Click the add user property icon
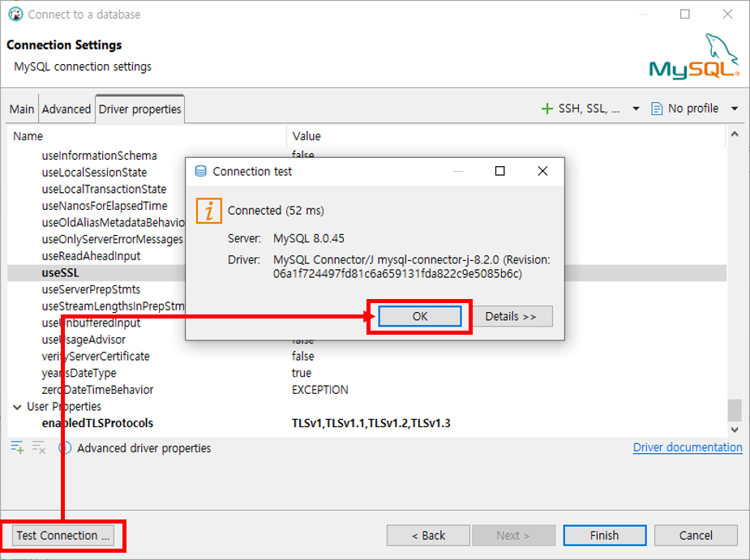Viewport: 750px width, 560px height. [17, 447]
